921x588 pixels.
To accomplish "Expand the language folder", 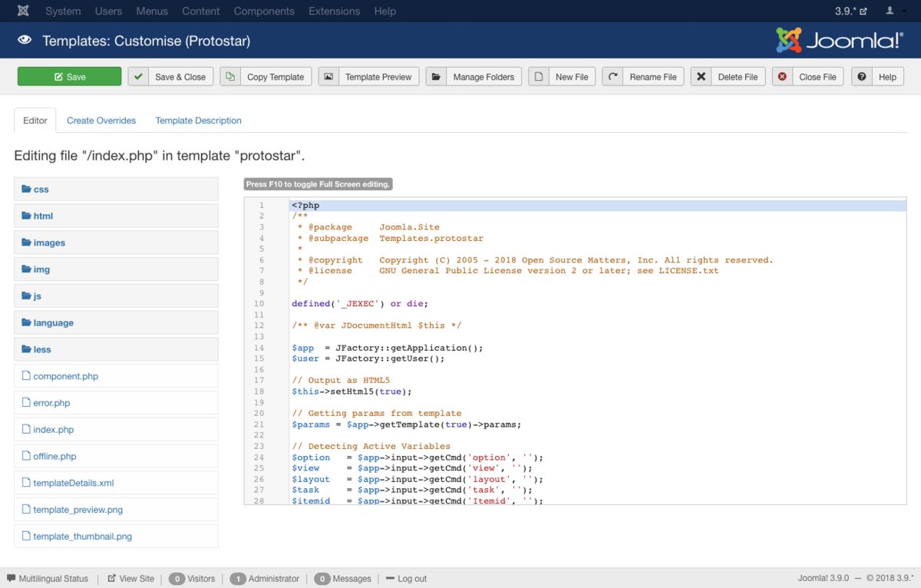I will pyautogui.click(x=116, y=322).
